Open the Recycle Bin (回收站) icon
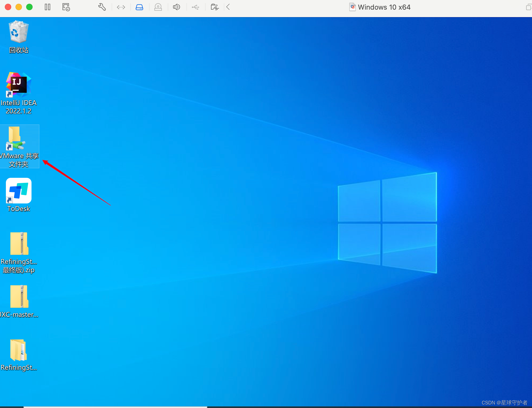 [x=19, y=37]
